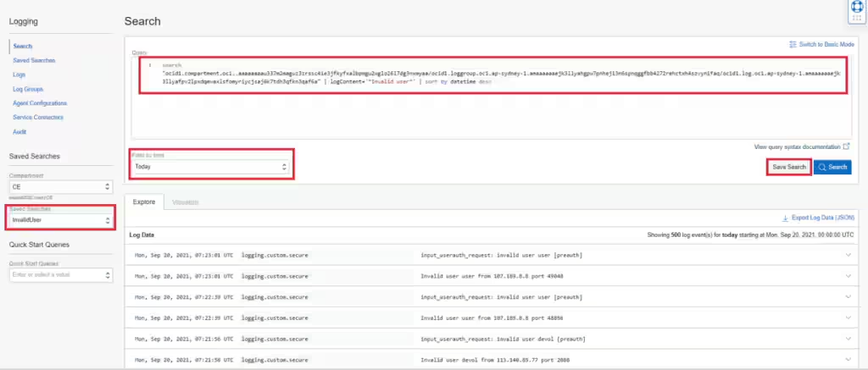Expand the first log entry row chevron
The image size is (868, 370).
(848, 255)
